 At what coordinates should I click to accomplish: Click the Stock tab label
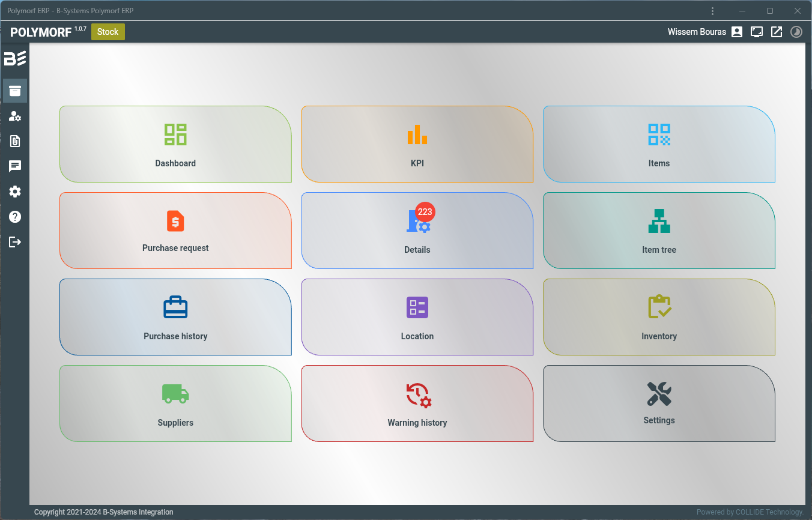[x=108, y=32]
